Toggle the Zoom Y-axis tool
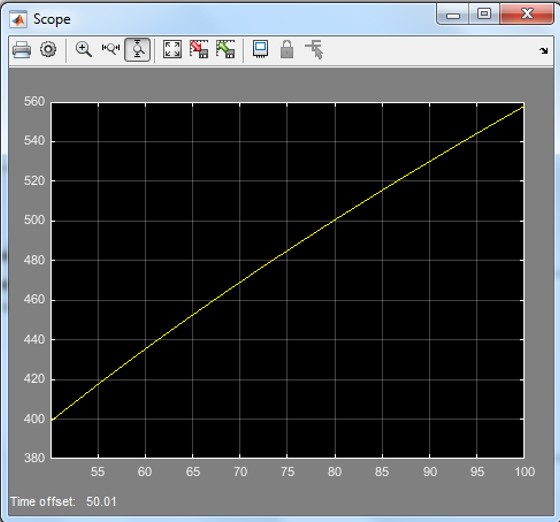This screenshot has width=560, height=522. [x=137, y=50]
